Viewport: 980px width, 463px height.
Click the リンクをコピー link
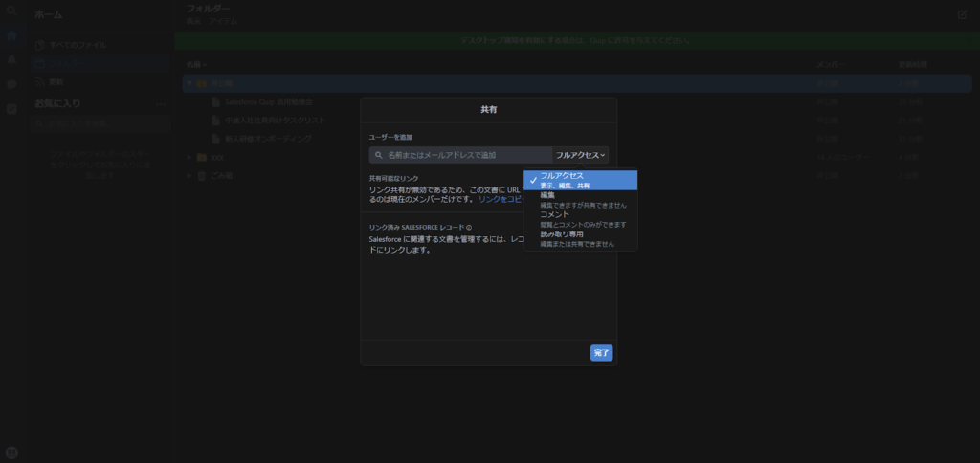click(x=499, y=199)
